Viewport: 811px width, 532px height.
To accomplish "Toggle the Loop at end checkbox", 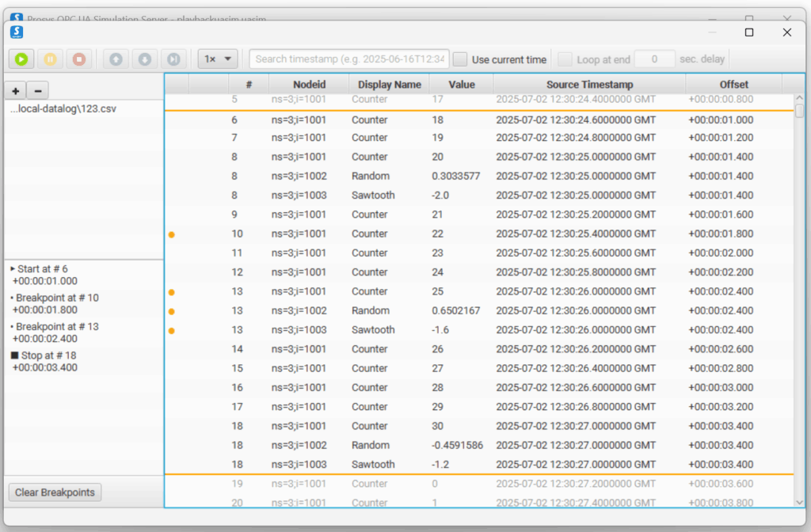I will (x=565, y=59).
